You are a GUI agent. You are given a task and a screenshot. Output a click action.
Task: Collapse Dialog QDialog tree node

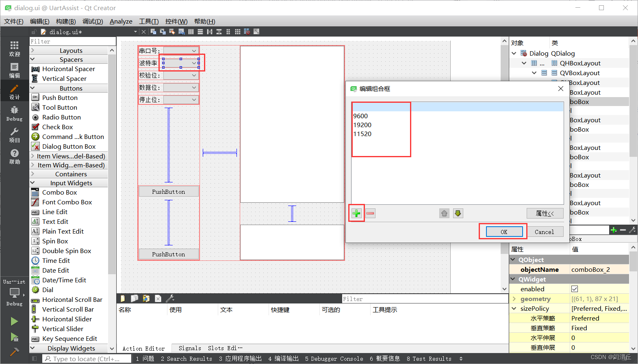514,53
